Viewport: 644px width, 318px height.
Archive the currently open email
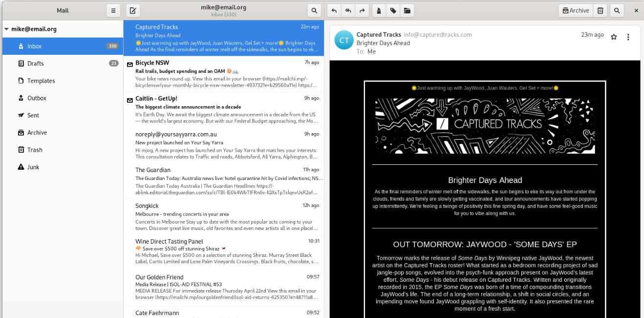576,10
